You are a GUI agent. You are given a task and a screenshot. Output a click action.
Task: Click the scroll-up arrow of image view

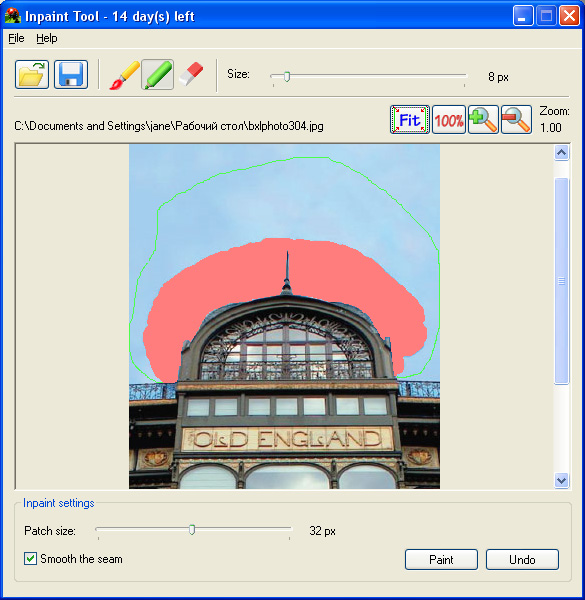click(x=561, y=153)
